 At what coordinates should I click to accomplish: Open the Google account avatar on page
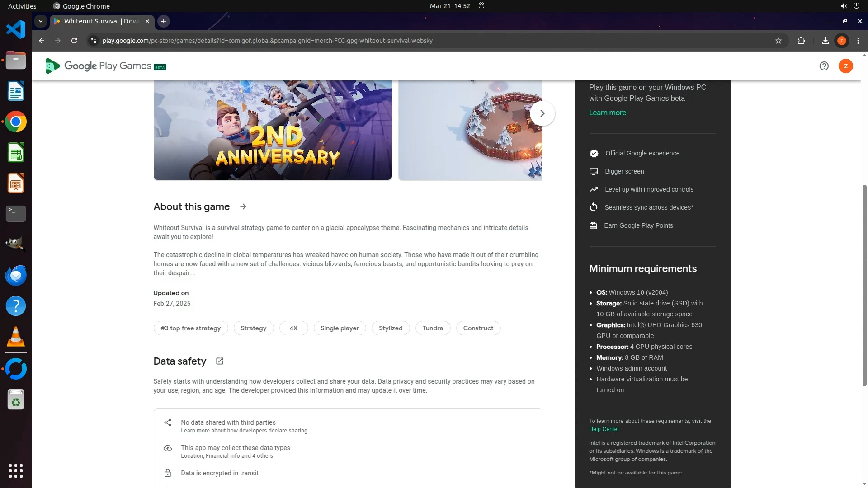(845, 66)
